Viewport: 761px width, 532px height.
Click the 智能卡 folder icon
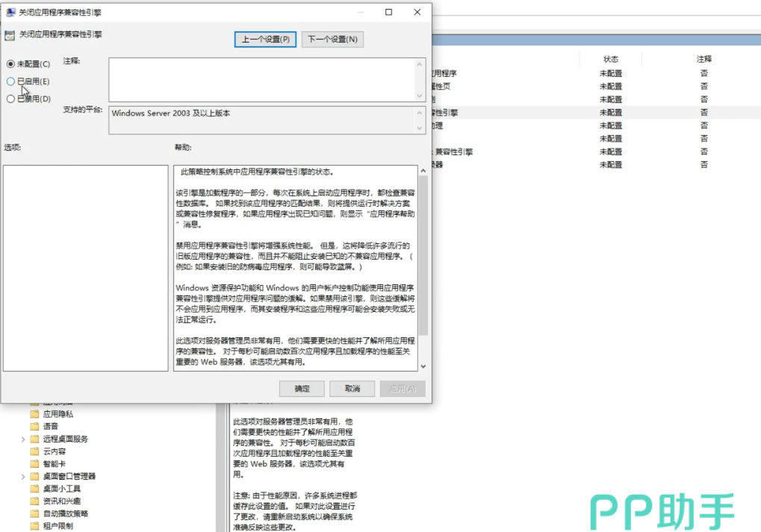coord(34,464)
